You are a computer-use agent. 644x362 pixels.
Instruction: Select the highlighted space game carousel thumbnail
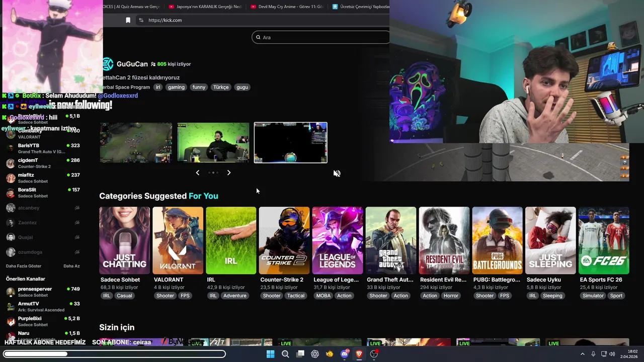point(290,143)
